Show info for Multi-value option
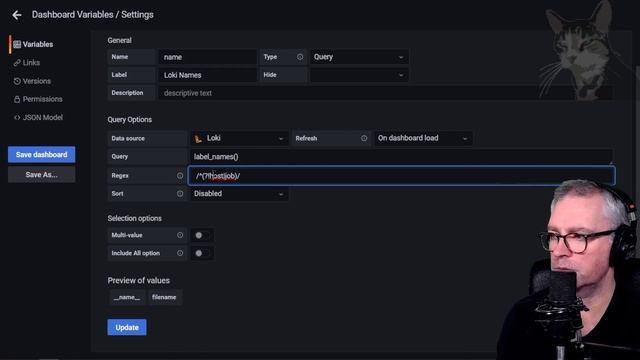This screenshot has width=640, height=360. (x=180, y=235)
